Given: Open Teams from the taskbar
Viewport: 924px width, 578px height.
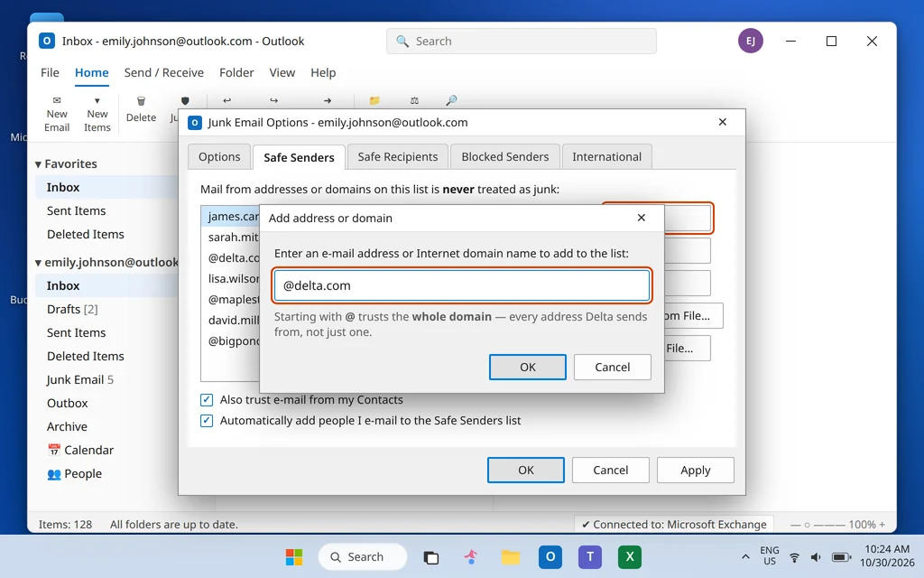Looking at the screenshot, I should (590, 556).
